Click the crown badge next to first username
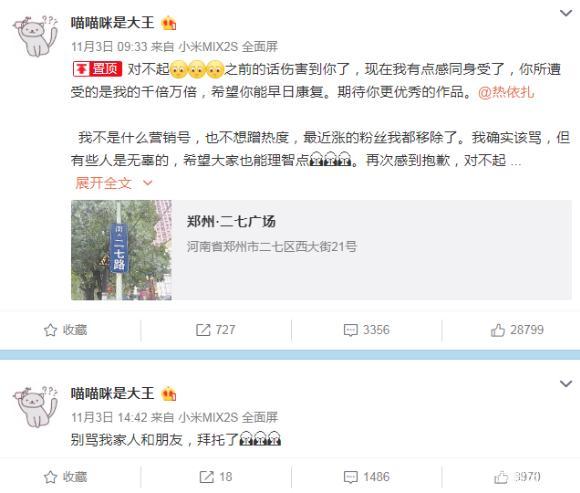Image resolution: width=580 pixels, height=493 pixels. pyautogui.click(x=169, y=23)
